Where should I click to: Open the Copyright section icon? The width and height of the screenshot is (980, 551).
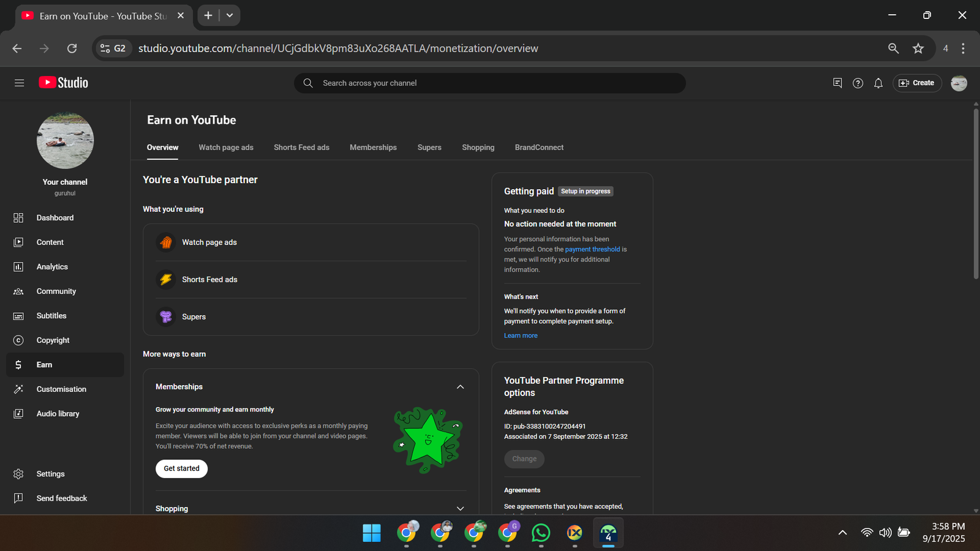pyautogui.click(x=18, y=340)
